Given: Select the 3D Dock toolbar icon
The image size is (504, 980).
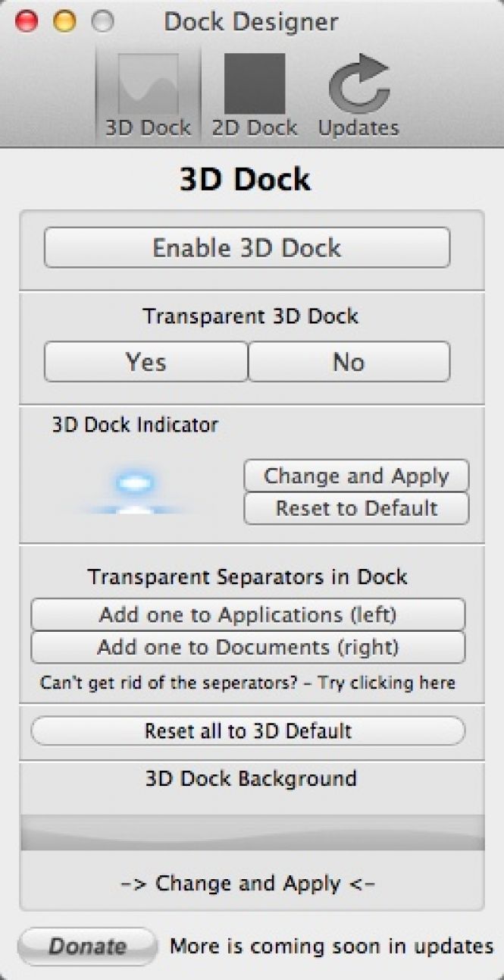Looking at the screenshot, I should coord(148,87).
